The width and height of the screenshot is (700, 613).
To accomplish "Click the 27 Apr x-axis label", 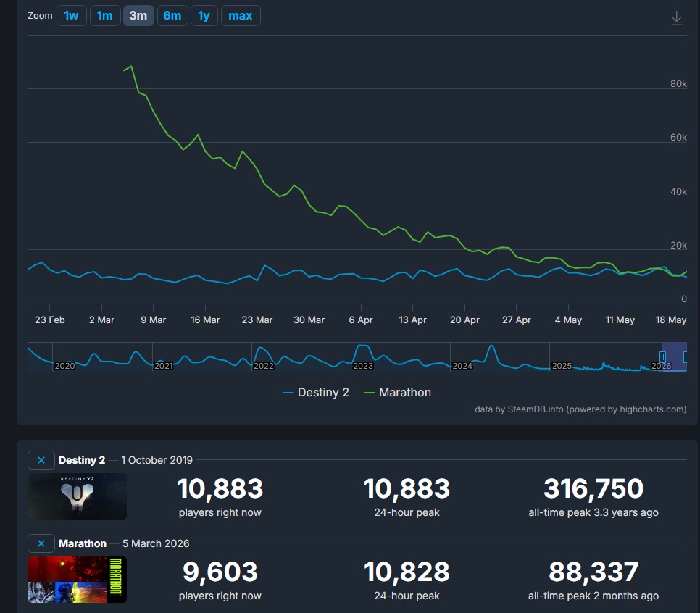I will pyautogui.click(x=517, y=320).
